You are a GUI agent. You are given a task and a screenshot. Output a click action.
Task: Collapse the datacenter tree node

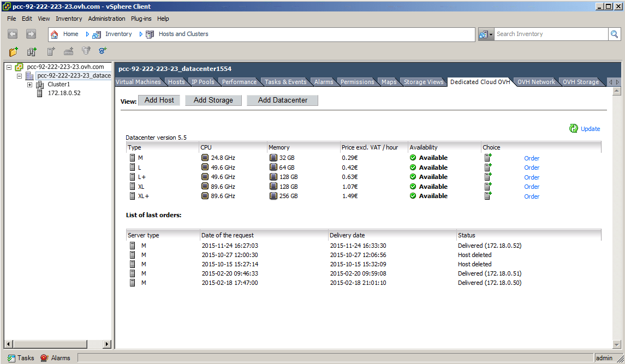(19, 76)
